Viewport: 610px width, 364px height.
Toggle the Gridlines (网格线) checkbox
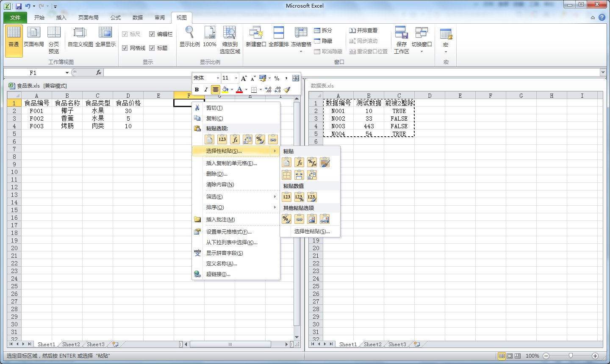[125, 48]
